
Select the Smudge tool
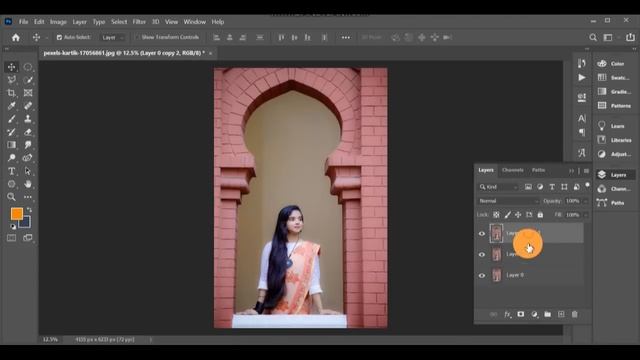point(28,145)
